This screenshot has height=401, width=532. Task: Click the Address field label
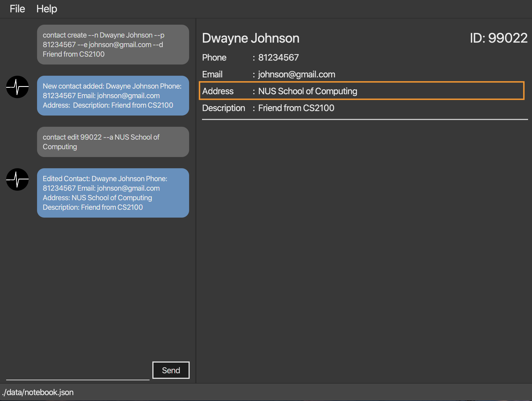(x=218, y=91)
